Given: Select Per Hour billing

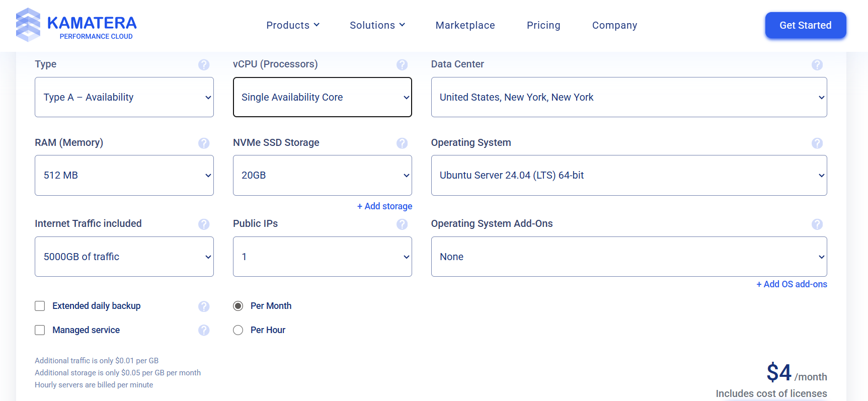Looking at the screenshot, I should [x=238, y=330].
